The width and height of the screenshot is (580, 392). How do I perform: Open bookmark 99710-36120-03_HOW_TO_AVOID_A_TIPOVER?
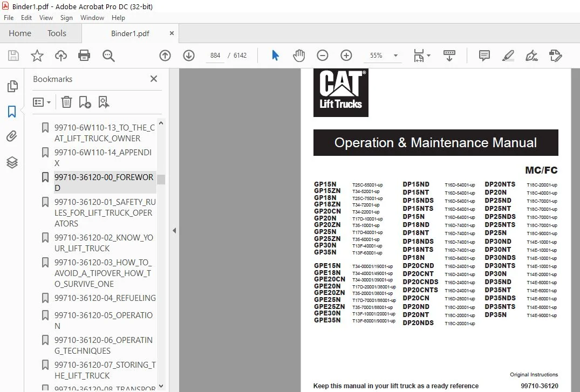click(x=103, y=273)
